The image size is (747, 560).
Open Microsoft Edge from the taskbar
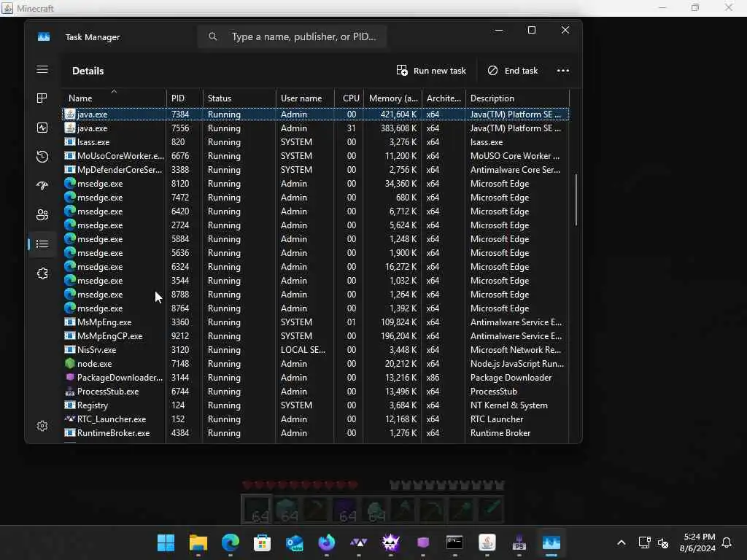[x=230, y=542]
